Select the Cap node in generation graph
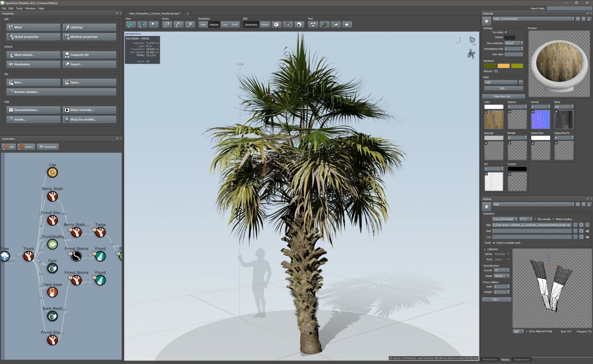 pos(52,172)
